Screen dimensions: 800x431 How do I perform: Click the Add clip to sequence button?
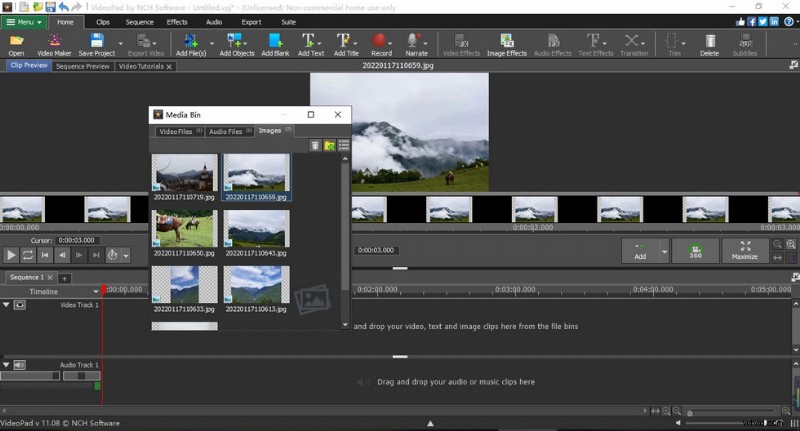coord(640,250)
